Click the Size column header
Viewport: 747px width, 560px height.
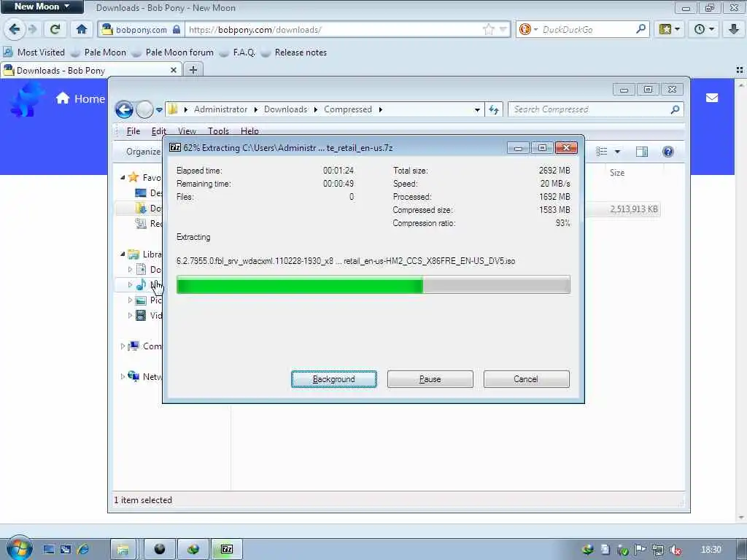tap(617, 172)
